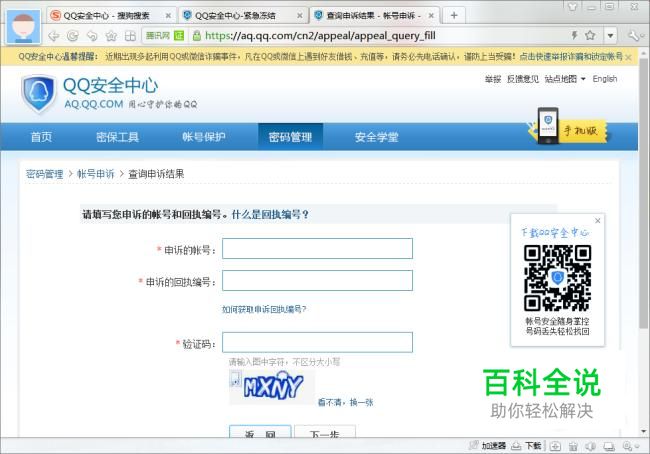Click the 返回 button
Screen dimensions: 650x454
point(260,432)
